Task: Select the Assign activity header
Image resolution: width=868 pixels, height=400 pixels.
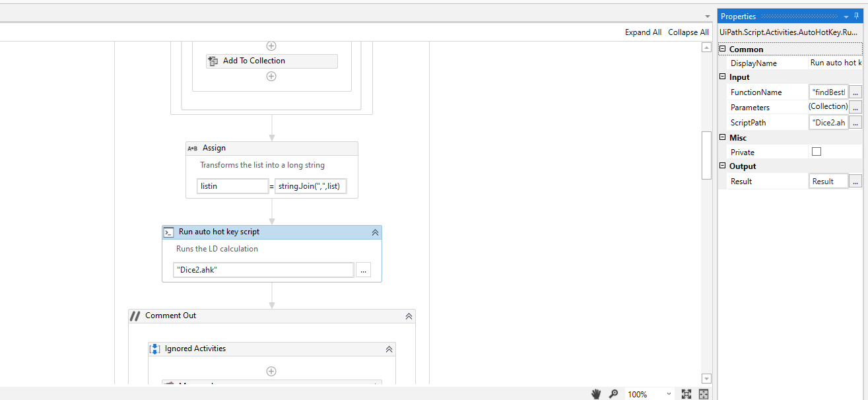Action: tap(271, 149)
